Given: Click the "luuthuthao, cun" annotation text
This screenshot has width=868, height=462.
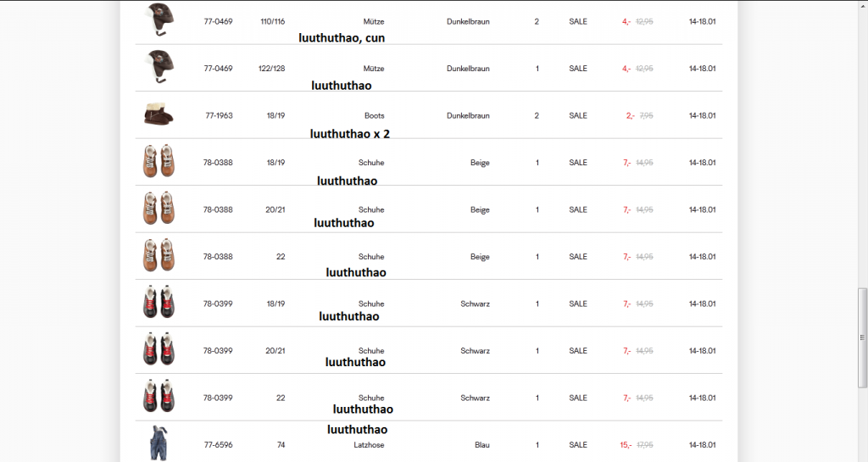Looking at the screenshot, I should [x=342, y=38].
